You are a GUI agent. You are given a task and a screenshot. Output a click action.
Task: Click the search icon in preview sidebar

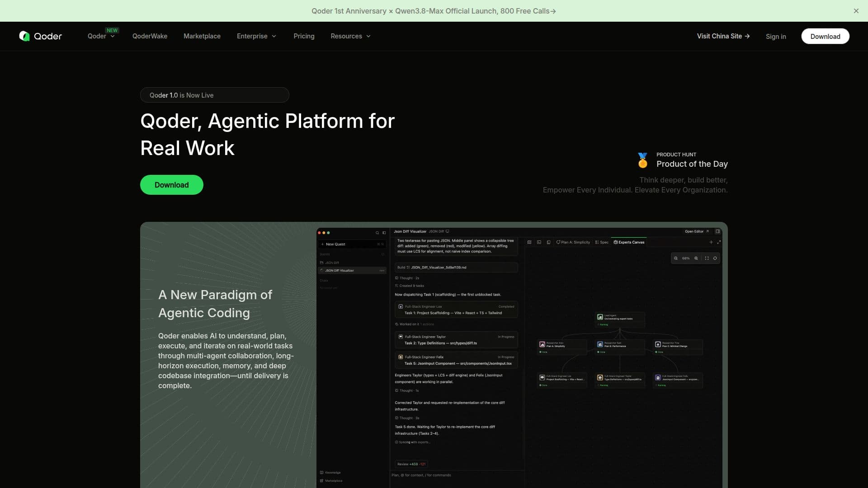[x=377, y=233]
